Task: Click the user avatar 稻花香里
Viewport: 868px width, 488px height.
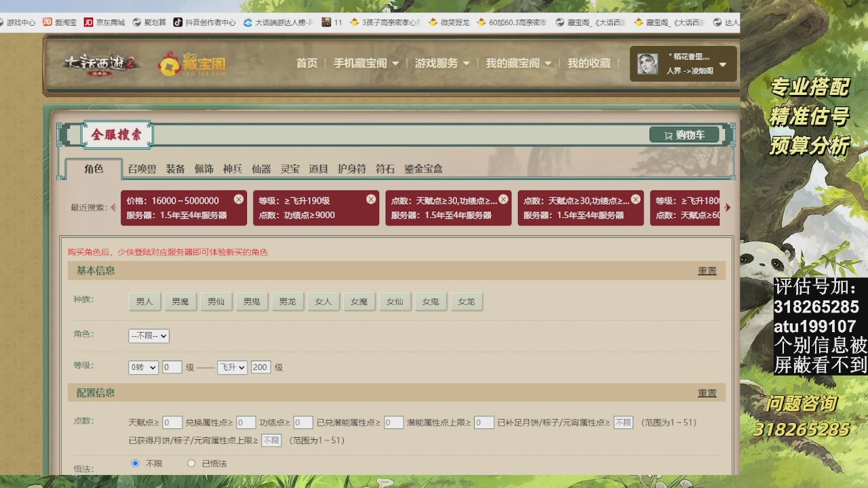Action: [646, 64]
